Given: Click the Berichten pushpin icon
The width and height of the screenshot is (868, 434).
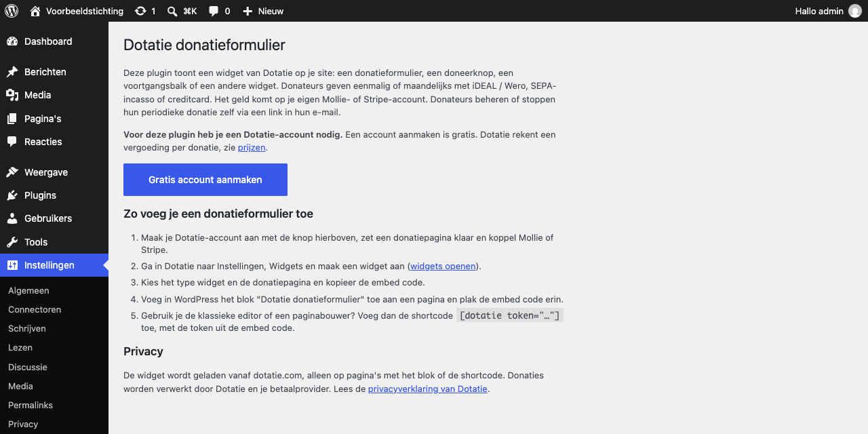Looking at the screenshot, I should pyautogui.click(x=12, y=72).
